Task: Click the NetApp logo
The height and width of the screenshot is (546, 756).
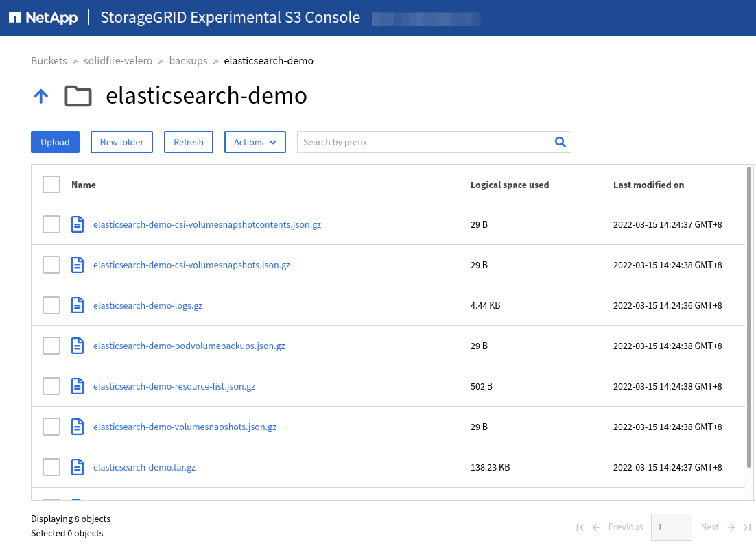Action: click(43, 18)
